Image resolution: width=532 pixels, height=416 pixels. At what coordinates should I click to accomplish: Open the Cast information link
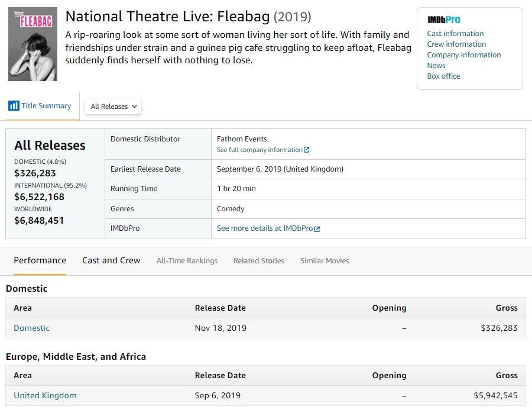pyautogui.click(x=455, y=34)
